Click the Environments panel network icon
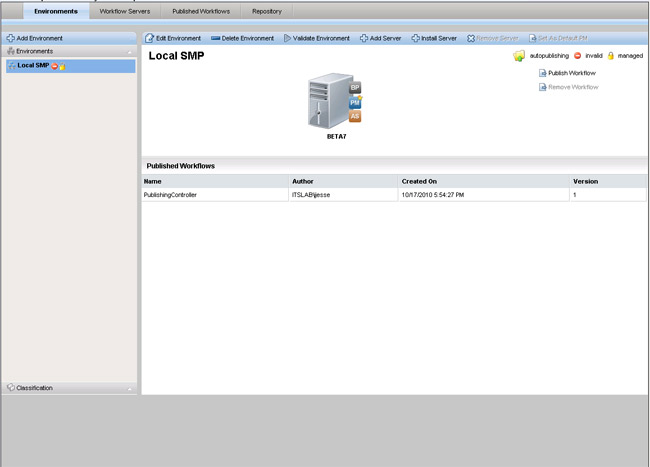The height and width of the screenshot is (467, 650). (x=11, y=51)
